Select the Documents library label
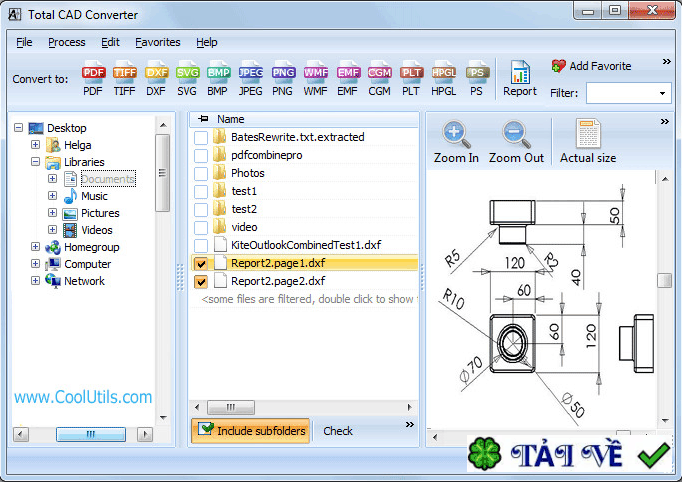Viewport: 682px width, 482px height. pos(108,179)
